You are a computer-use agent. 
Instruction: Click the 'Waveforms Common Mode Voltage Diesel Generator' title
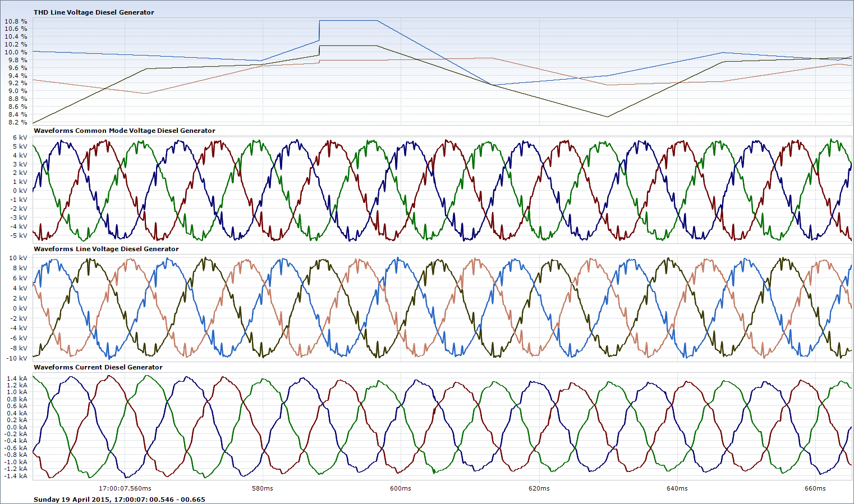(125, 131)
